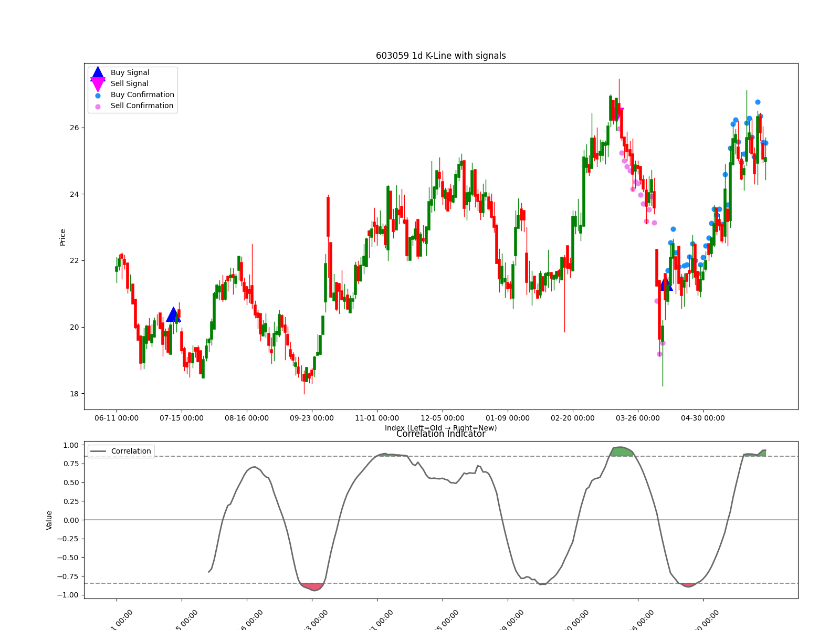Image resolution: width=840 pixels, height=630 pixels.
Task: Click the '02-20 00:00' date tick label
Action: click(x=573, y=418)
